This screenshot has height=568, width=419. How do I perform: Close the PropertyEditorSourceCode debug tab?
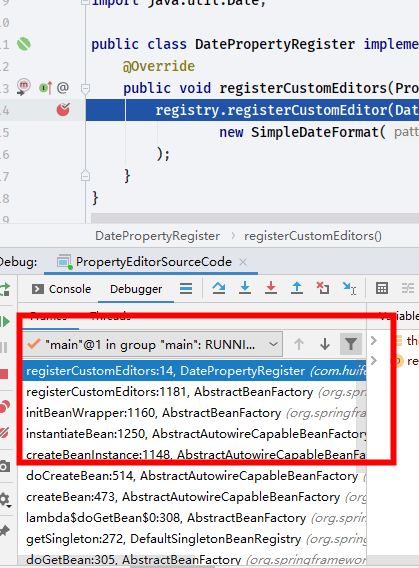tap(243, 262)
